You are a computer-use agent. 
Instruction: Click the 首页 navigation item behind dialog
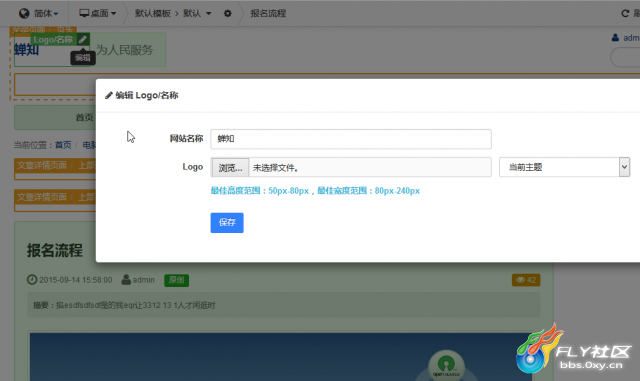(x=84, y=118)
